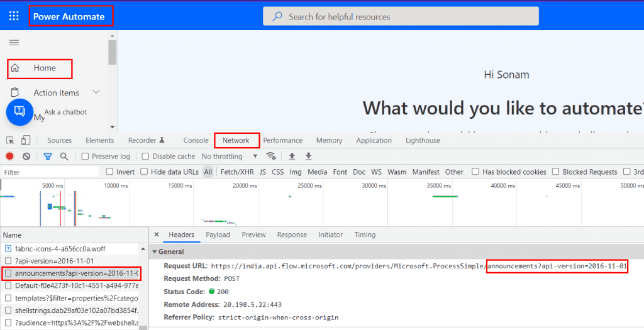This screenshot has height=330, width=644.
Task: Switch to the Payload tab
Action: point(218,235)
